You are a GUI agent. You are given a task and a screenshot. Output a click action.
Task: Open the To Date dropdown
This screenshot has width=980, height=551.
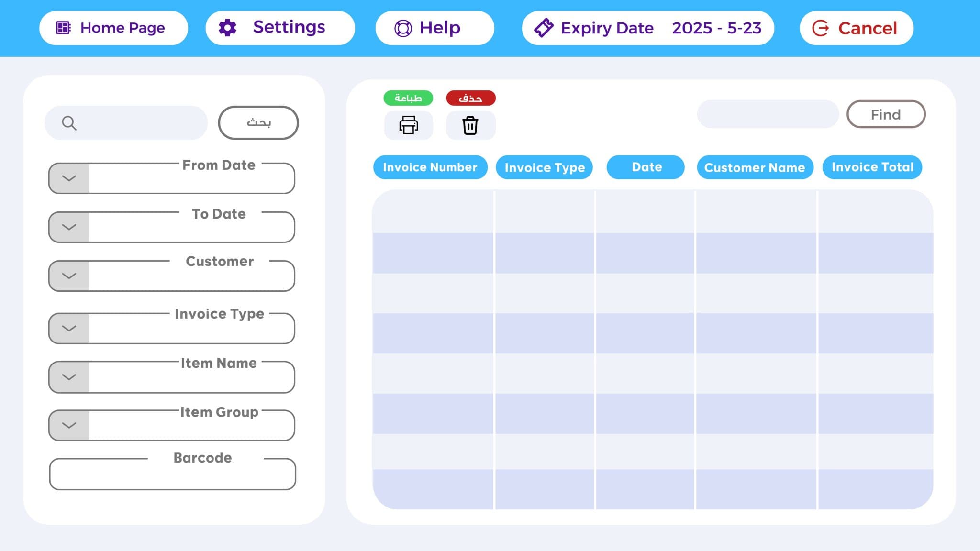pyautogui.click(x=69, y=227)
